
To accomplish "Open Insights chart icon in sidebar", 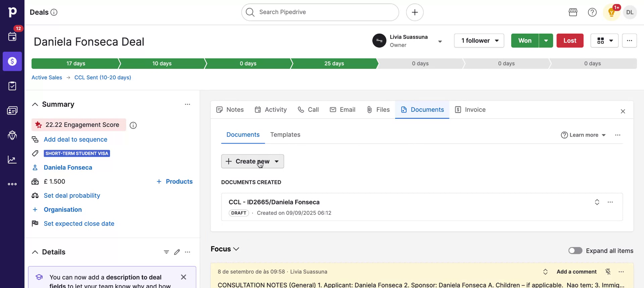I will [x=12, y=159].
